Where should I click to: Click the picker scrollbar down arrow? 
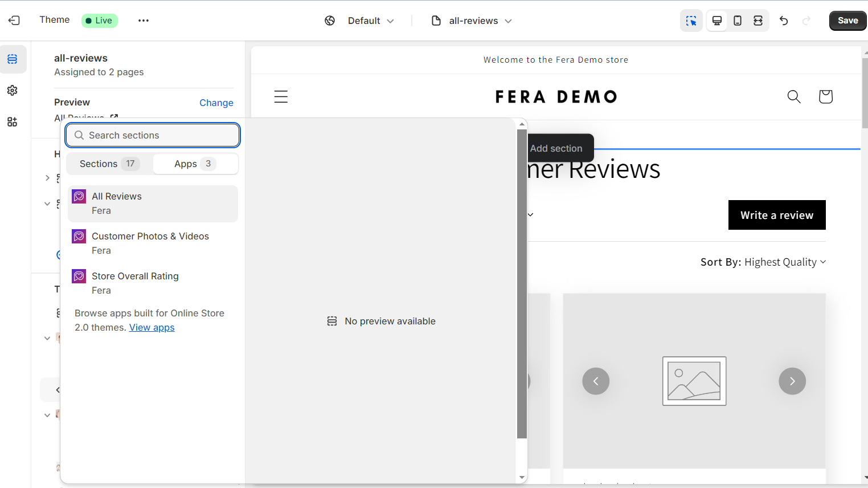coord(522,478)
